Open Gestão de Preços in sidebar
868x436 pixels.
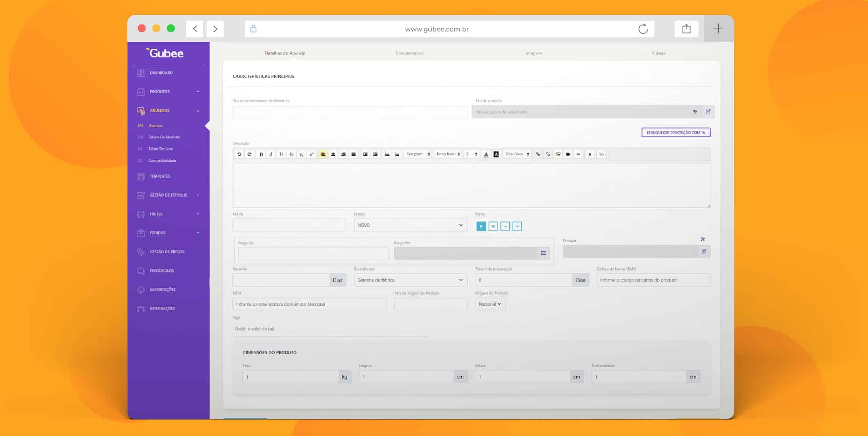[x=168, y=252]
